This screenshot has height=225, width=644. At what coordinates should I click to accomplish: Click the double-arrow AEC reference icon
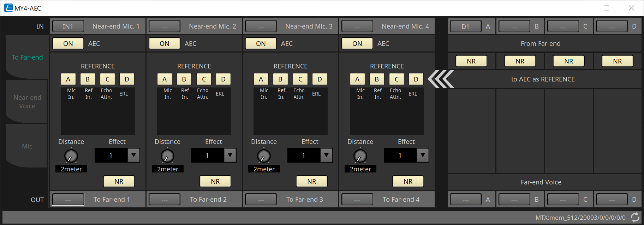[x=441, y=79]
